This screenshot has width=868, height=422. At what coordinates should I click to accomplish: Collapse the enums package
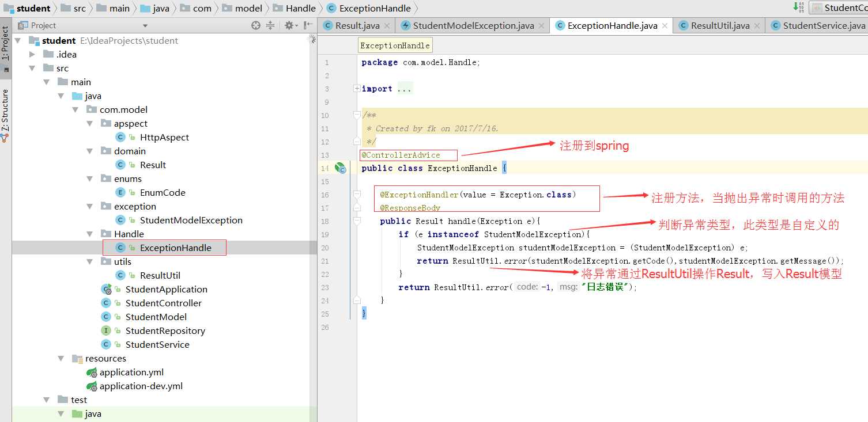pos(90,178)
